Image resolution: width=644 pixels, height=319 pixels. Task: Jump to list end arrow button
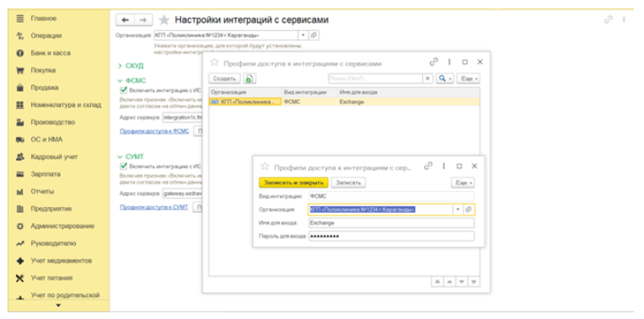[x=475, y=282]
